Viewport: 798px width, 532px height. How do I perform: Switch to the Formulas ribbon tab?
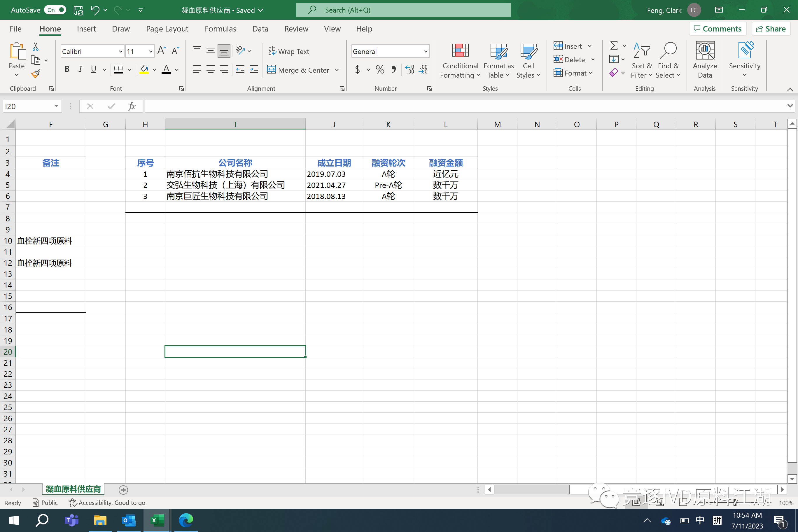(x=220, y=29)
